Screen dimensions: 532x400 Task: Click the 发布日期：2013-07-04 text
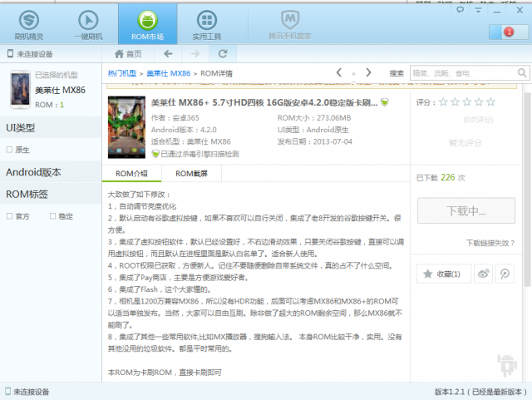tap(315, 141)
